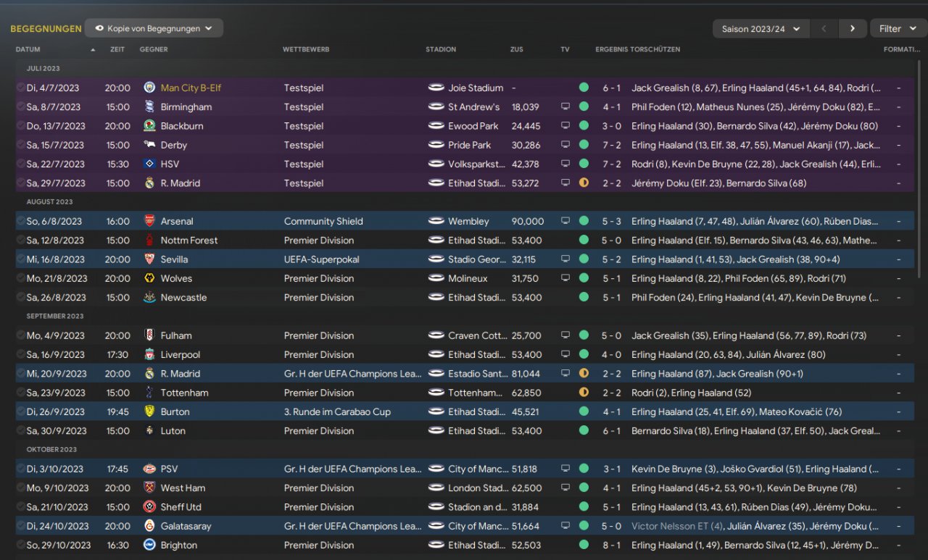Click the Wolves club badge
This screenshot has width=928, height=560.
149,278
